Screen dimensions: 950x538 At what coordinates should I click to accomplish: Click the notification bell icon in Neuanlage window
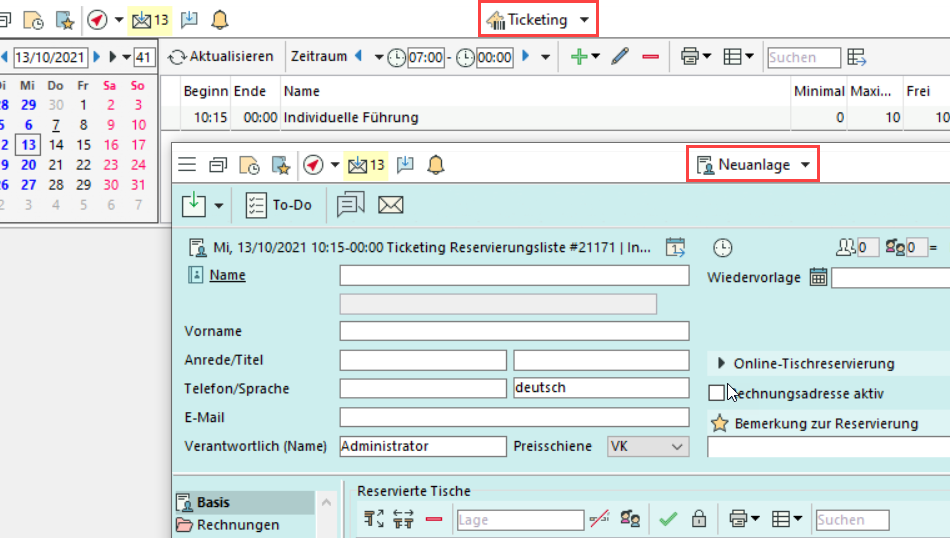(x=435, y=165)
